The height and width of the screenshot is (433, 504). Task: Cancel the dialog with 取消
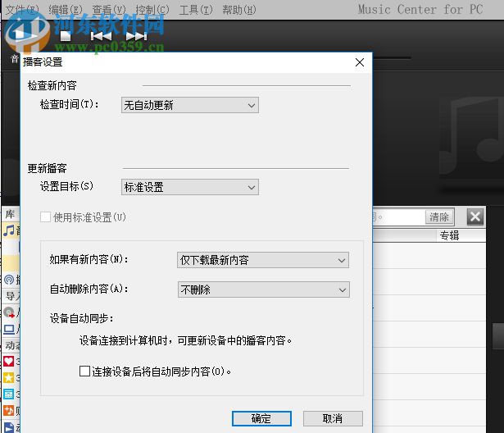333,418
